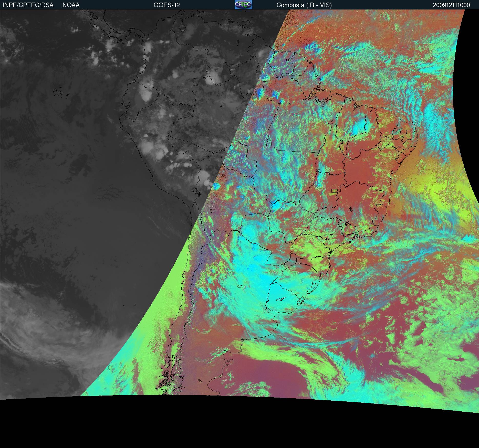The image size is (479, 448).
Task: Click the Lagoa dos Patos coastal lagoon outline
Action: coord(314,288)
